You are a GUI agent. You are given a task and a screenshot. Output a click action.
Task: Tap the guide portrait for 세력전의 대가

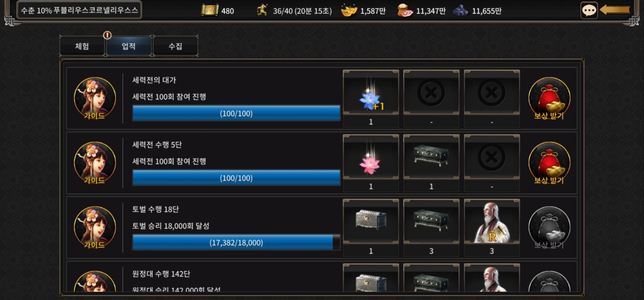click(x=95, y=99)
